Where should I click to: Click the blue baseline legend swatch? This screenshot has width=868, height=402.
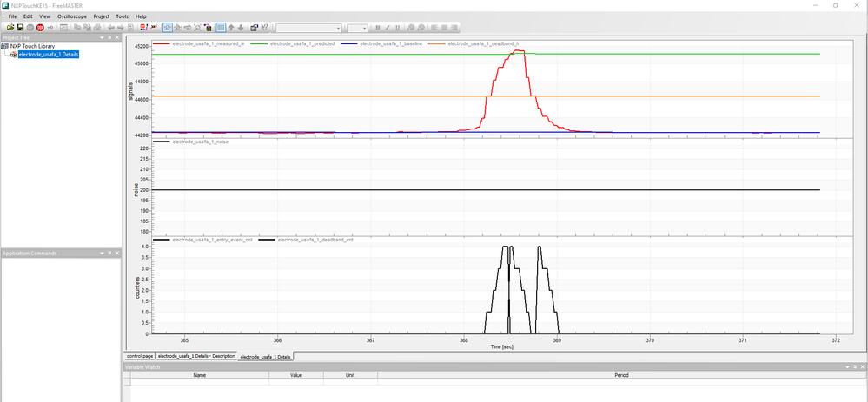coord(349,43)
